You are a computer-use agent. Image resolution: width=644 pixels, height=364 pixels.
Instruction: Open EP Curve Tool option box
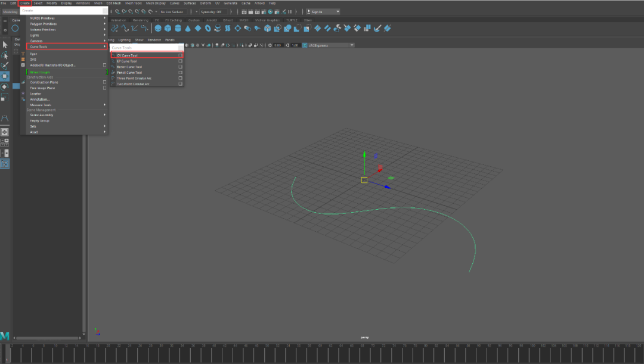pyautogui.click(x=180, y=61)
